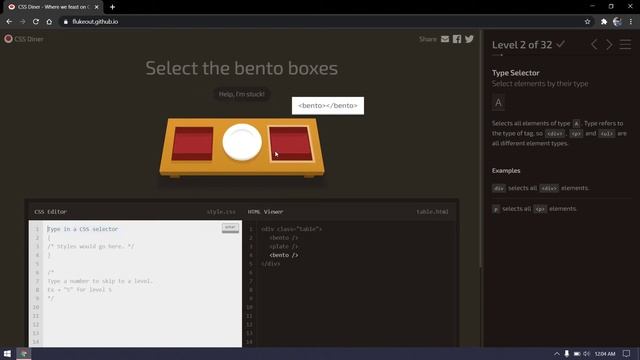Click the Level 2 of 32 heading

(522, 44)
